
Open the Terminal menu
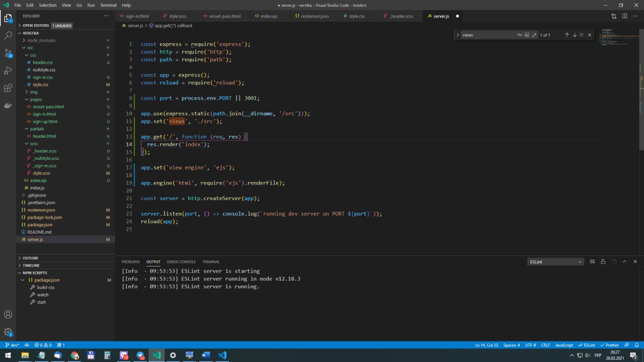(108, 5)
